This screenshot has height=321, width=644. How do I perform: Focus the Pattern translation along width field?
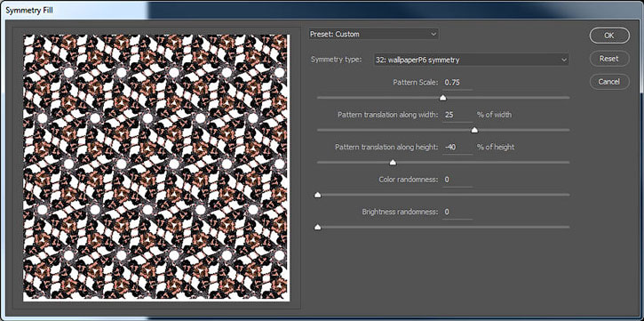coord(457,115)
